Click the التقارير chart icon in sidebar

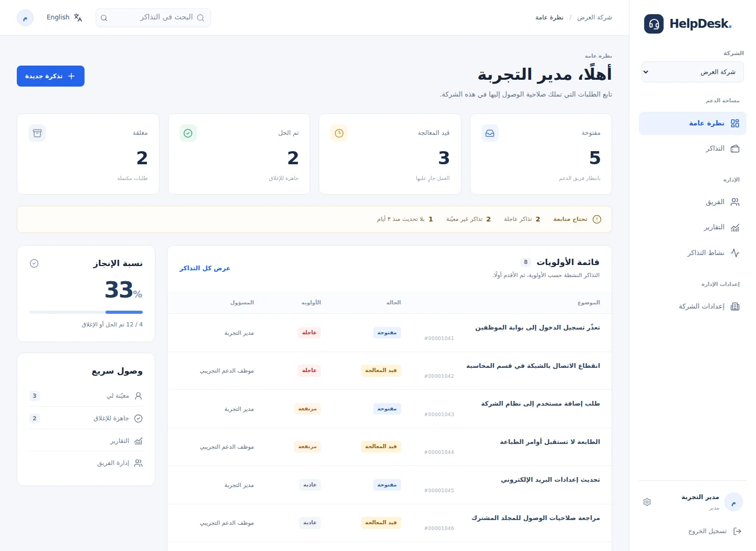coord(735,227)
